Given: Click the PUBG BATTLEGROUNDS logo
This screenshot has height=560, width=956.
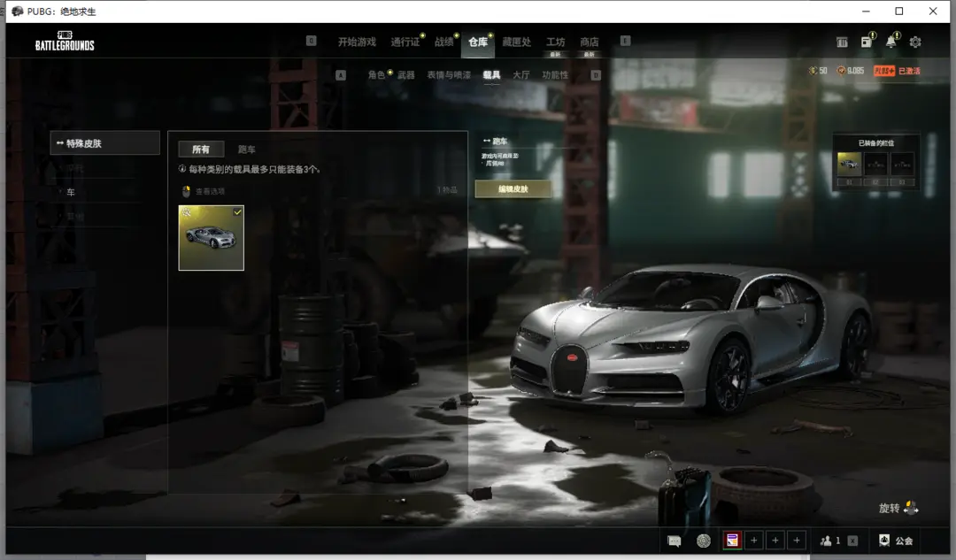Looking at the screenshot, I should [x=65, y=41].
